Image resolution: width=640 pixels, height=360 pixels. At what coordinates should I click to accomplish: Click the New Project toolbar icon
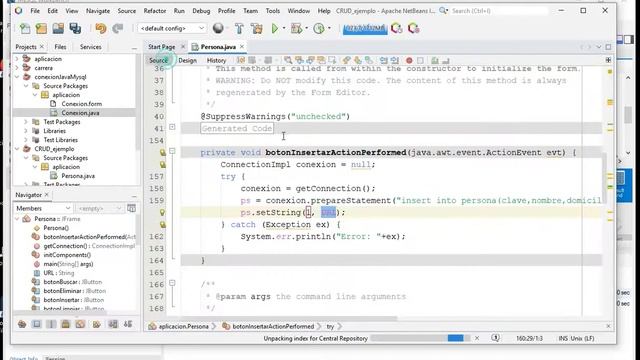point(41,28)
